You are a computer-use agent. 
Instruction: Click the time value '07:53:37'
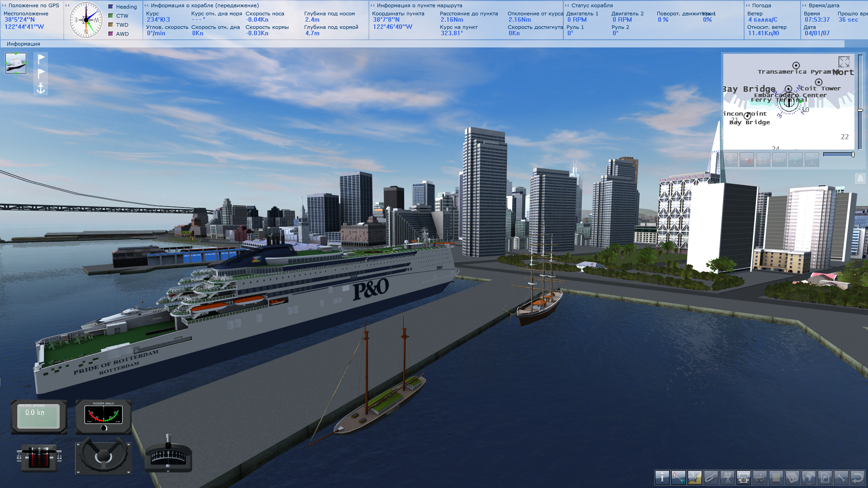[817, 19]
